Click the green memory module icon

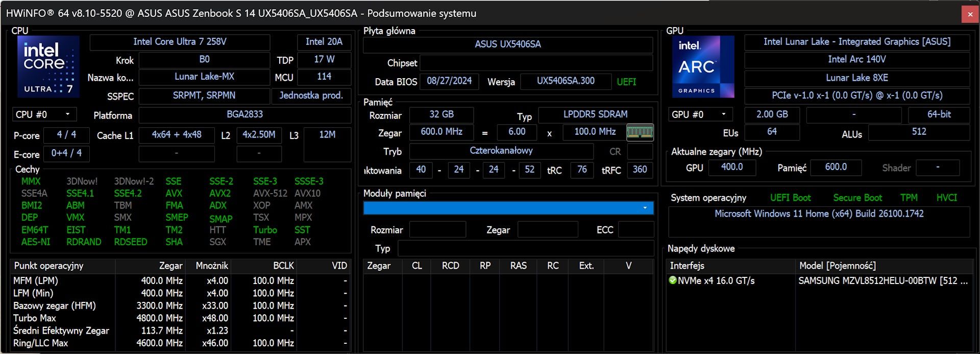(x=640, y=132)
